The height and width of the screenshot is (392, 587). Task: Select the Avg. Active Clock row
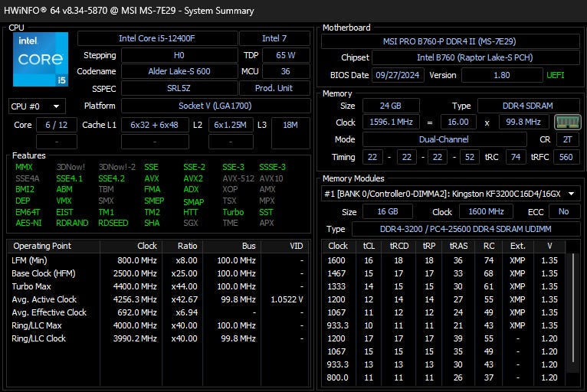pyautogui.click(x=159, y=299)
